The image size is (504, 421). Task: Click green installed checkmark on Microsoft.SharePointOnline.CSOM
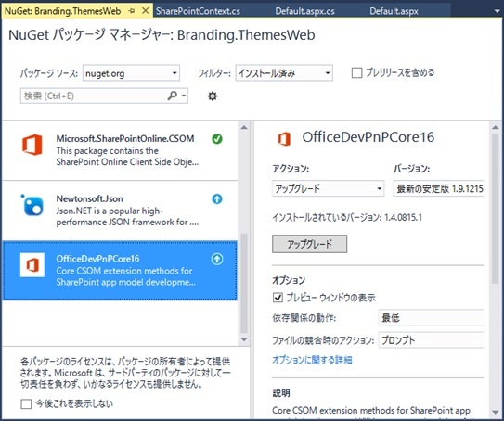pyautogui.click(x=217, y=139)
